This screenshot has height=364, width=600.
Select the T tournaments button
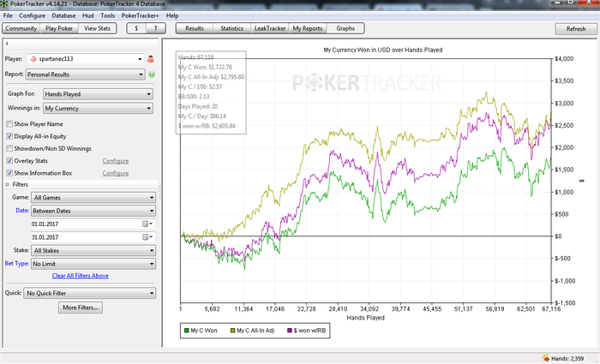click(x=156, y=28)
